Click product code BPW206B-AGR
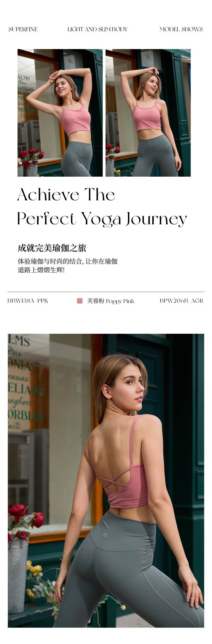The image size is (212, 644). [182, 301]
